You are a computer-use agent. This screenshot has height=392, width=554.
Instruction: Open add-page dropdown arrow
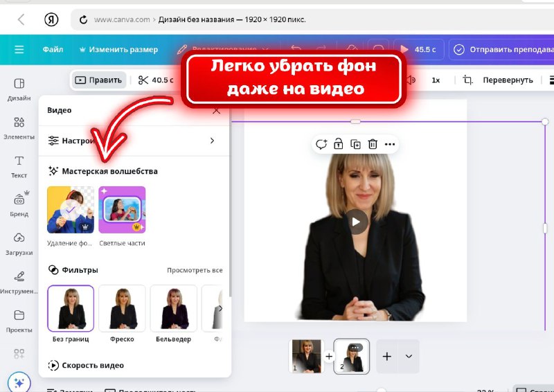[x=409, y=356]
